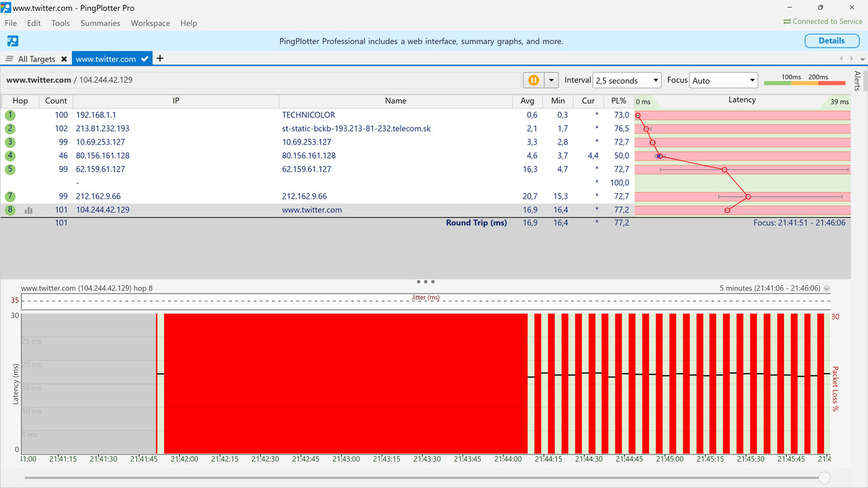Click the latency color scale legend
Image resolution: width=868 pixels, height=488 pixels.
(x=805, y=80)
